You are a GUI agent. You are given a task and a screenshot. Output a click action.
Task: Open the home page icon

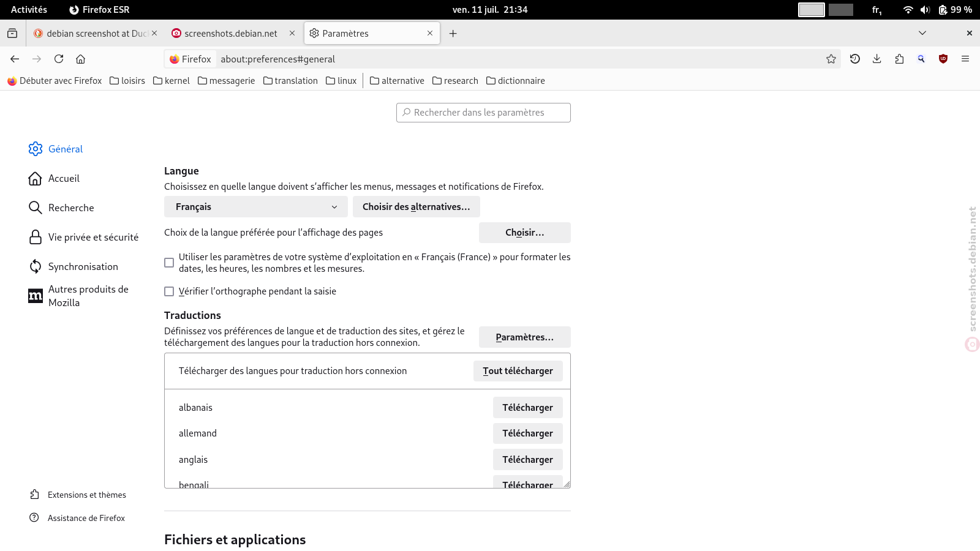click(x=80, y=59)
